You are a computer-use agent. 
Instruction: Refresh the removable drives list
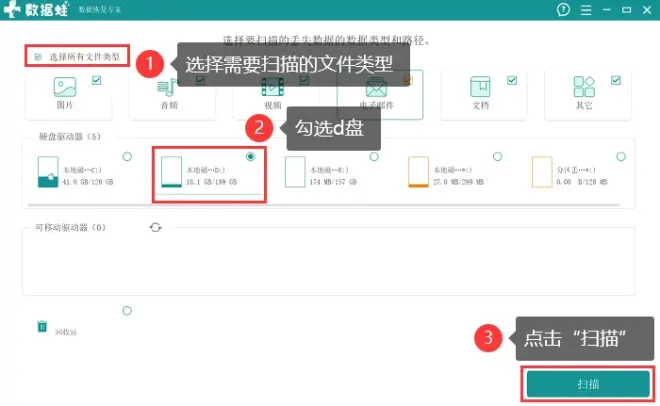[x=155, y=228]
